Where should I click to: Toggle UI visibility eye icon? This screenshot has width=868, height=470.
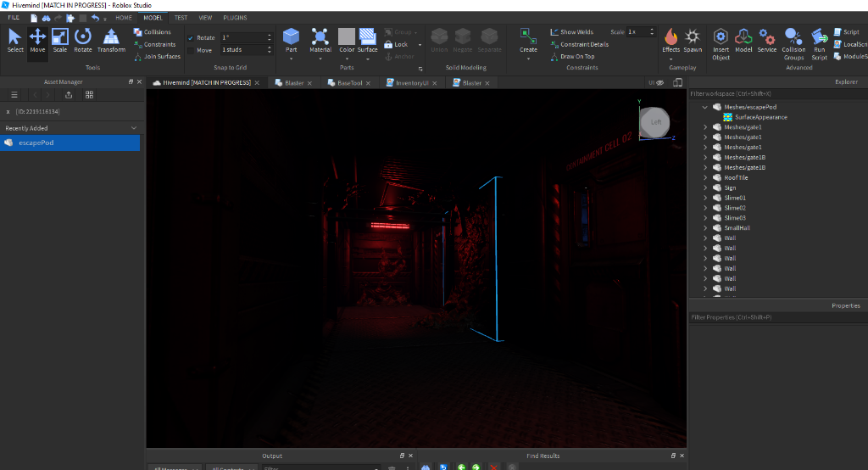point(659,83)
